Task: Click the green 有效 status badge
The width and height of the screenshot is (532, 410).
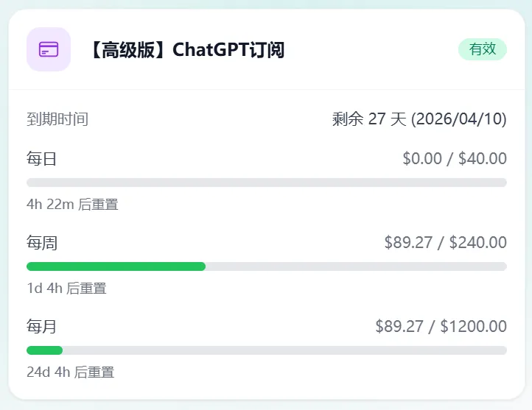Action: [482, 49]
